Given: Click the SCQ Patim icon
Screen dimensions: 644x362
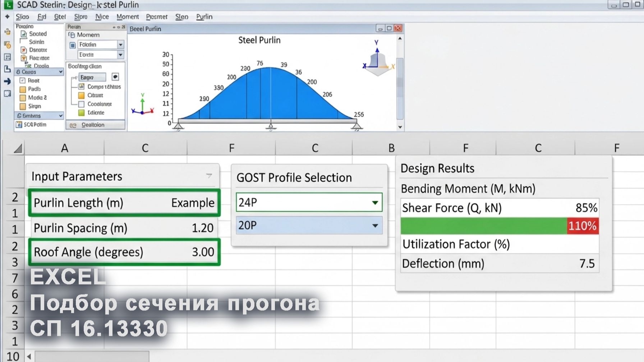Looking at the screenshot, I should 19,125.
